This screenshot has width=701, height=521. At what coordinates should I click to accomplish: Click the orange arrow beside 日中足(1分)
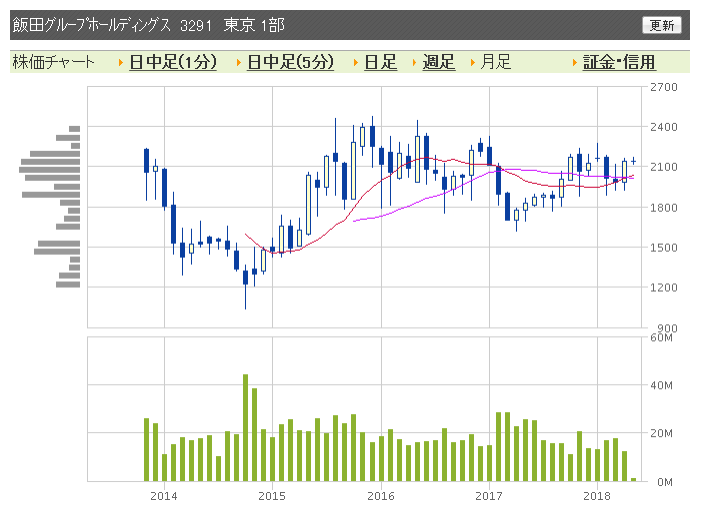[x=121, y=63]
